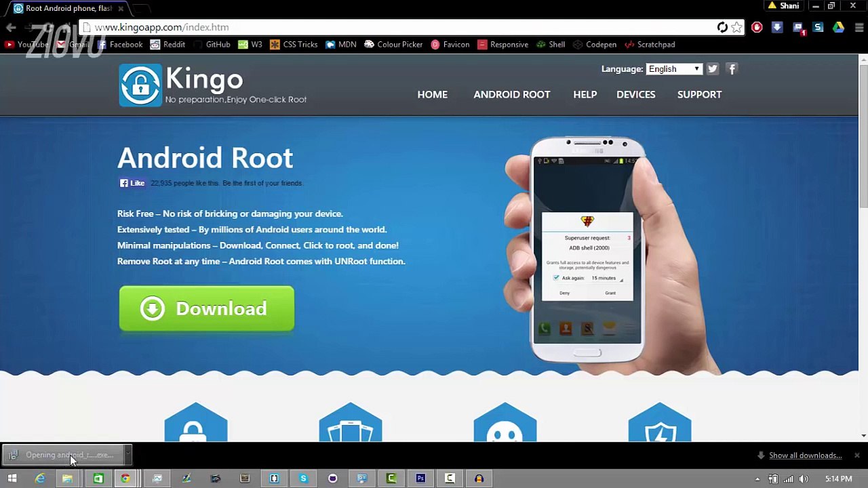Image resolution: width=868 pixels, height=488 pixels.
Task: Open the Language dropdown
Action: 674,69
